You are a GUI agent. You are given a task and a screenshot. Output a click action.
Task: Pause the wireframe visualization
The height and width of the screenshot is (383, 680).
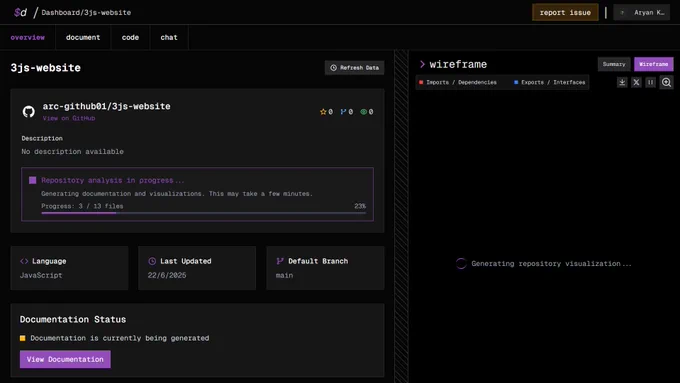tap(651, 82)
